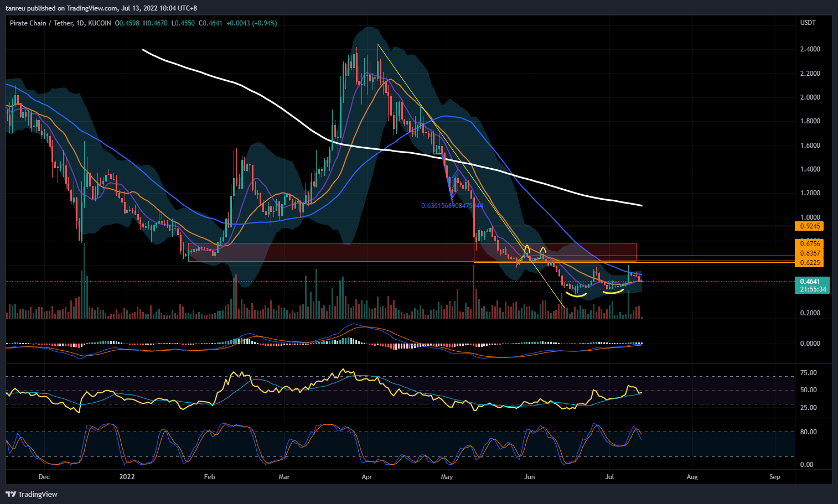Click the Jun label on time axis
838x504 pixels.
530,477
